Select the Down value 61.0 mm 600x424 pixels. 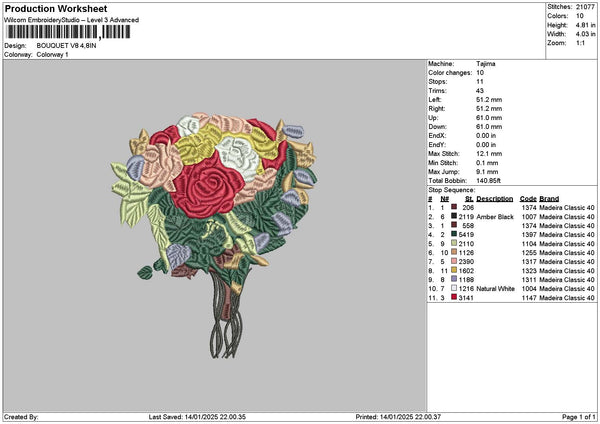click(x=489, y=127)
